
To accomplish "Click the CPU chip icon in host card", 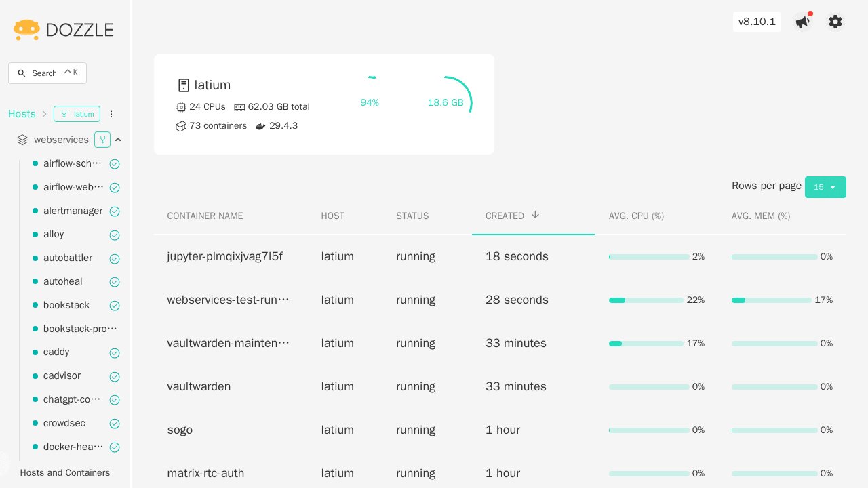I will [x=181, y=107].
